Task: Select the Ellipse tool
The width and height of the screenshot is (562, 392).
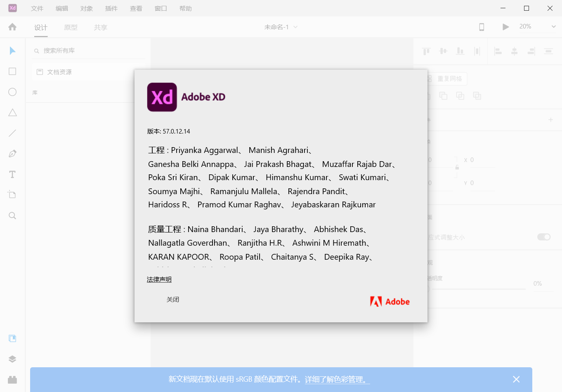Action: tap(12, 92)
